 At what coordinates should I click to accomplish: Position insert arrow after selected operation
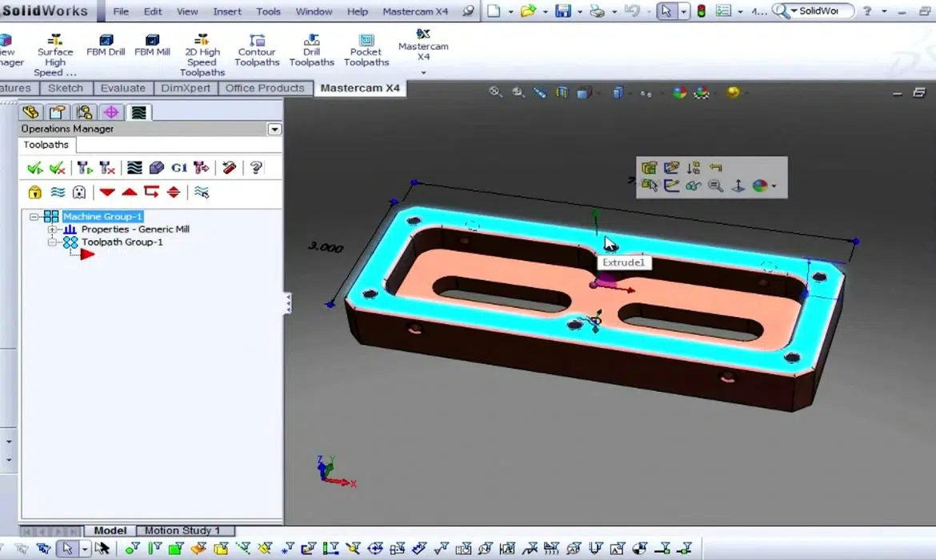(x=152, y=192)
